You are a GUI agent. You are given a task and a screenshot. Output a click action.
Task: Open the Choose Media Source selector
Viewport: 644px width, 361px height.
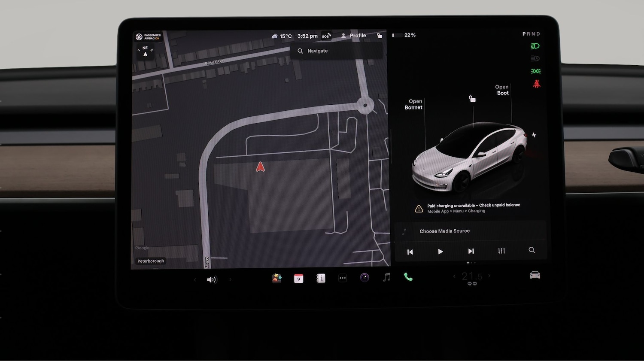[444, 231]
